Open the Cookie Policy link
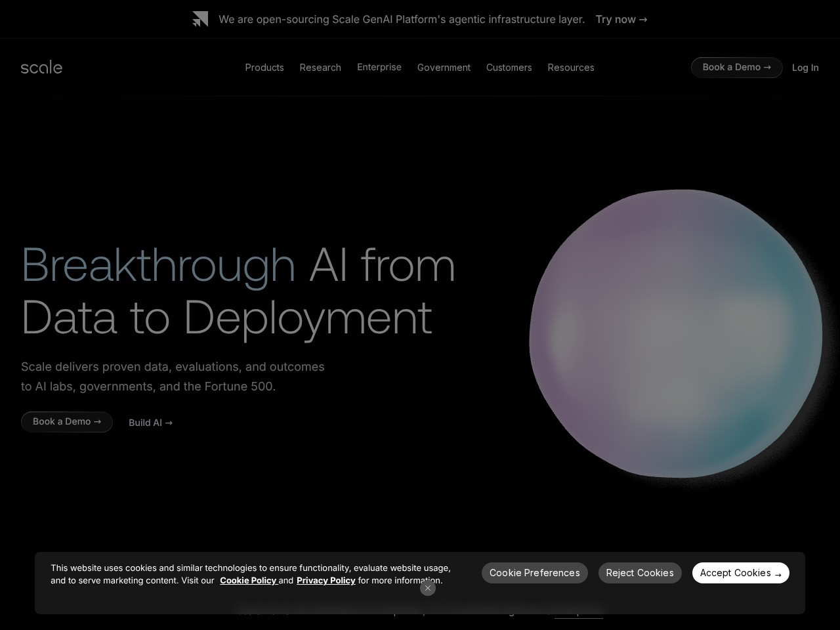Viewport: 840px width, 630px height. click(x=248, y=581)
